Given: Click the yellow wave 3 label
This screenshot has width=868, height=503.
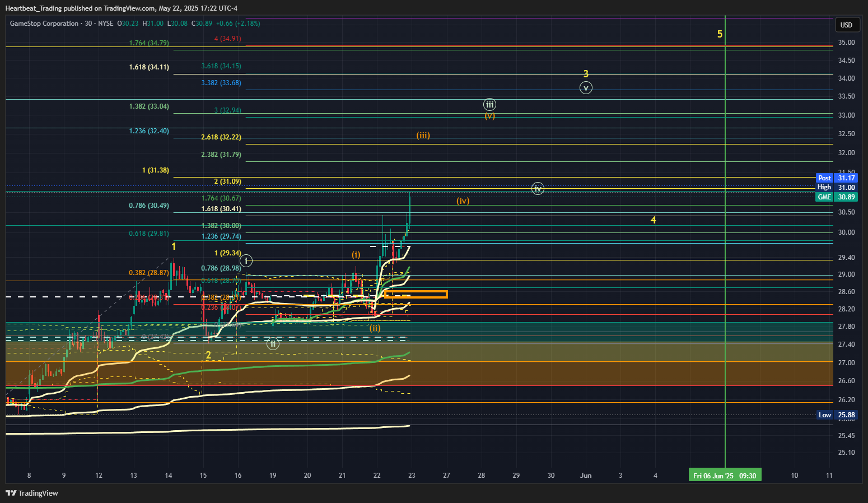Looking at the screenshot, I should (586, 74).
